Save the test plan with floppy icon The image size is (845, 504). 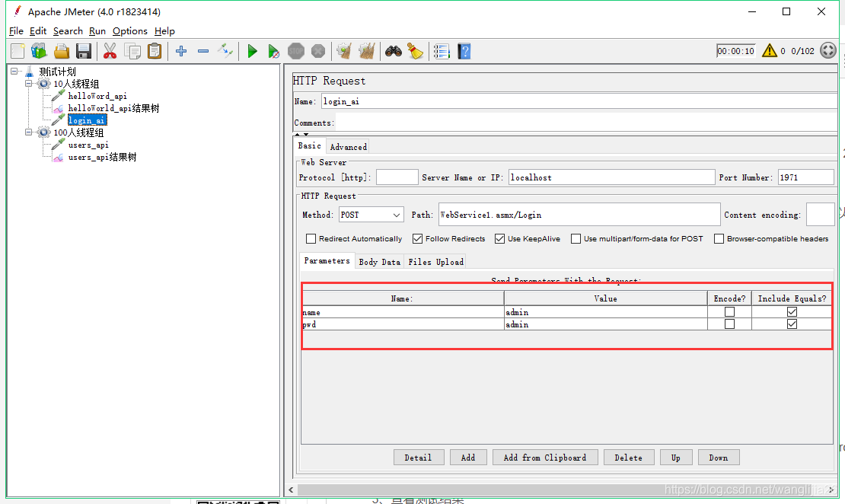(x=84, y=51)
